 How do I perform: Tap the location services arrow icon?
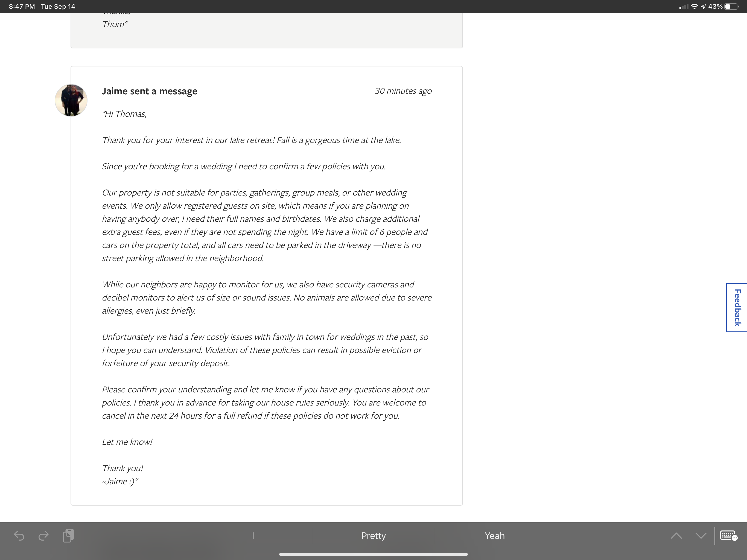click(705, 6)
